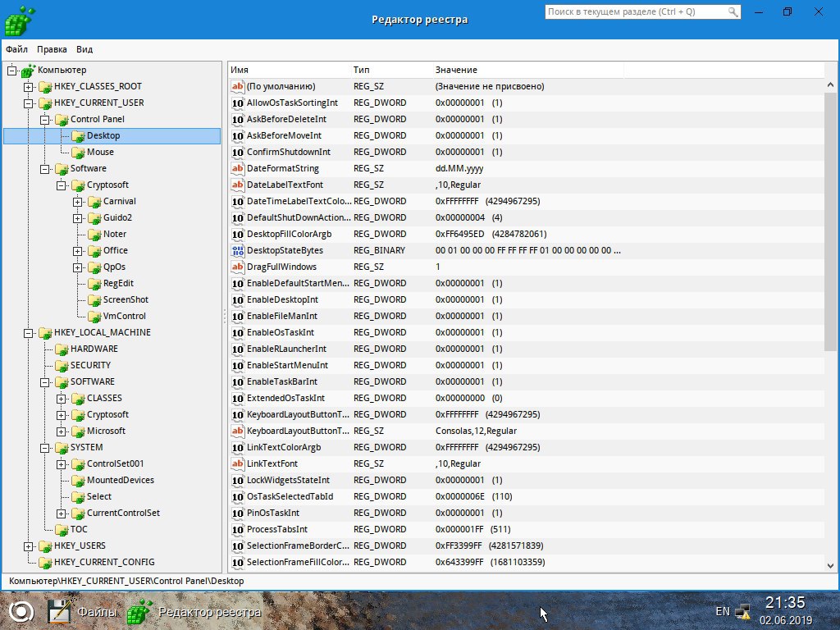Select the RegEdit folder icon in tree
The height and width of the screenshot is (630, 840).
pos(94,283)
